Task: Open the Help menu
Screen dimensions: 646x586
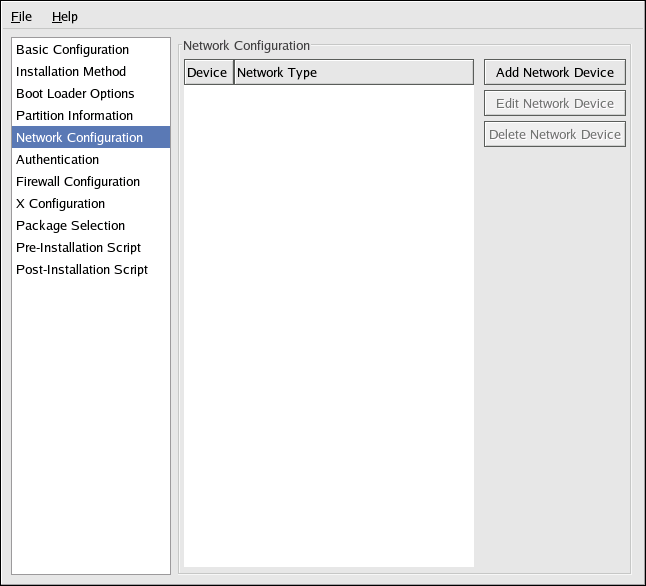Action: pyautogui.click(x=65, y=17)
